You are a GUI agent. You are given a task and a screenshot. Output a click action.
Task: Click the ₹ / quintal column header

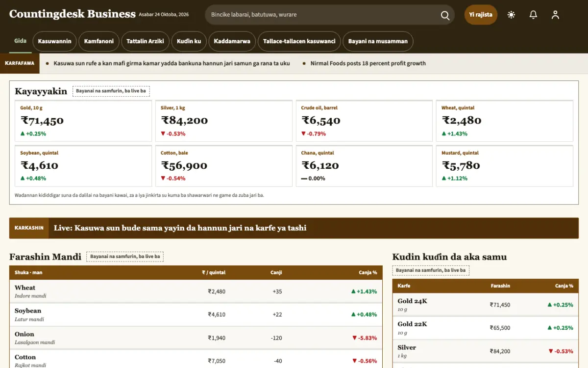pyautogui.click(x=214, y=272)
